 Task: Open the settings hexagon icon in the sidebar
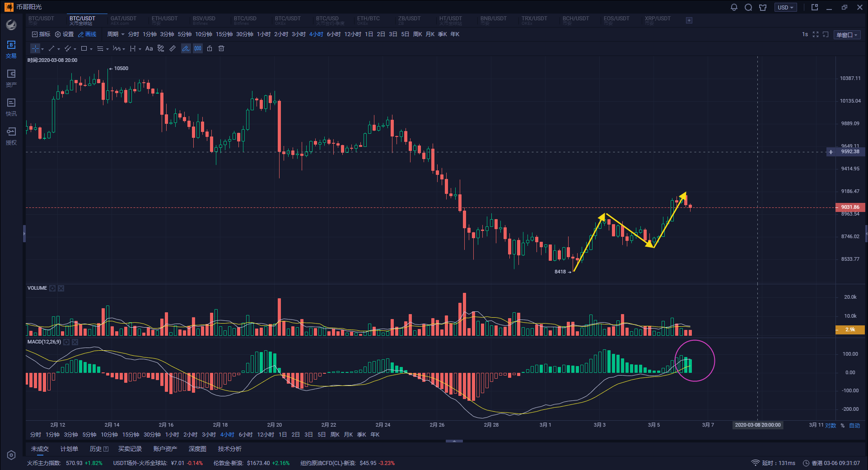coord(11,455)
